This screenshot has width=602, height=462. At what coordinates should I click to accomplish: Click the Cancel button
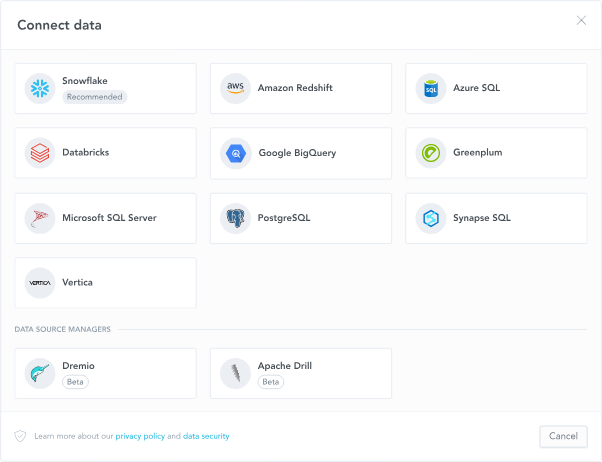pos(563,436)
